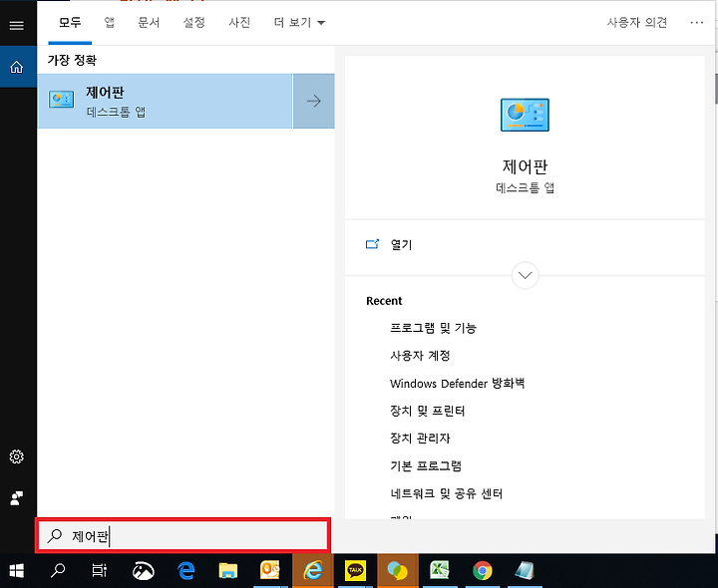
Task: Open the Photos app taskbar icon
Action: 143,571
